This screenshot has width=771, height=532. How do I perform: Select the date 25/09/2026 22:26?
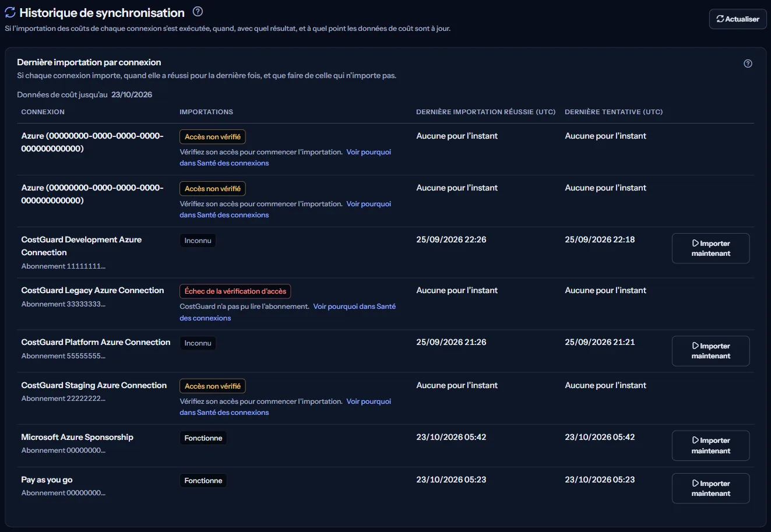coord(451,239)
